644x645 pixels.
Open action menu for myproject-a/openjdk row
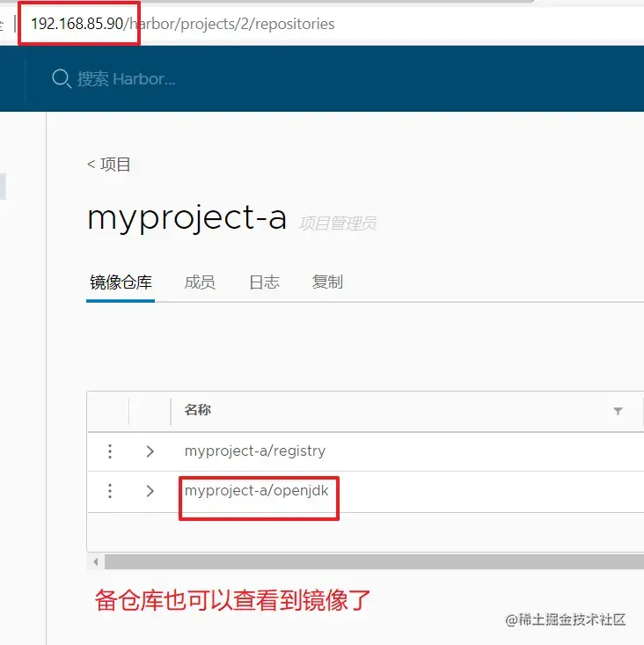pos(110,491)
